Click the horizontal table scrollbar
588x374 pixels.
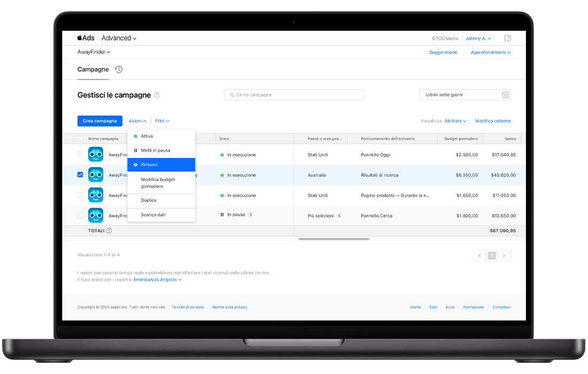pyautogui.click(x=334, y=239)
